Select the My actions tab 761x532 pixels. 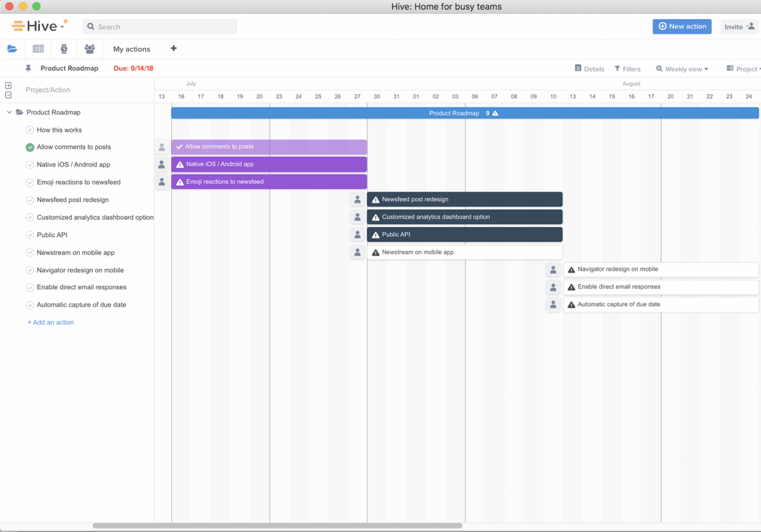pos(131,49)
